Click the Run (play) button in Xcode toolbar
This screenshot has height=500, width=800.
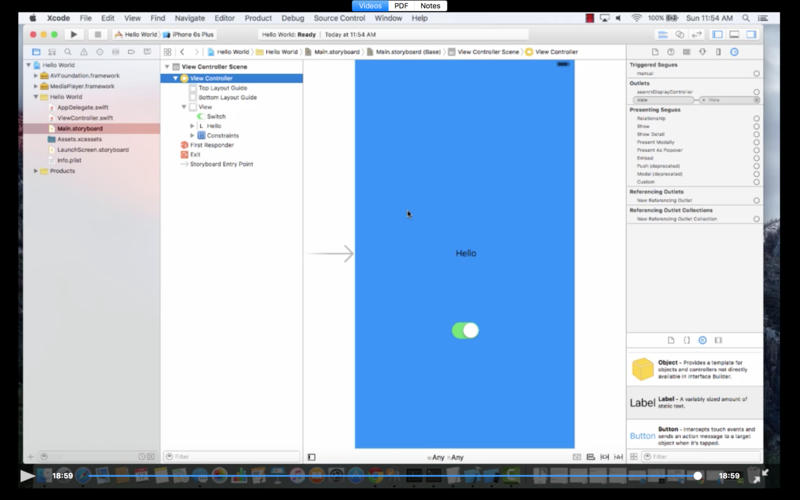click(74, 35)
